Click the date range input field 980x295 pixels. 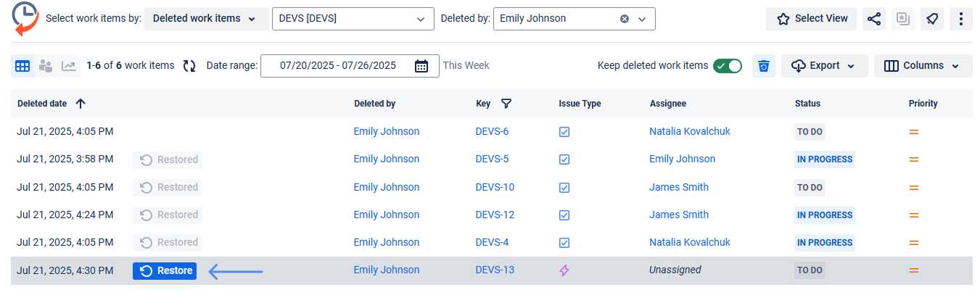coord(337,66)
